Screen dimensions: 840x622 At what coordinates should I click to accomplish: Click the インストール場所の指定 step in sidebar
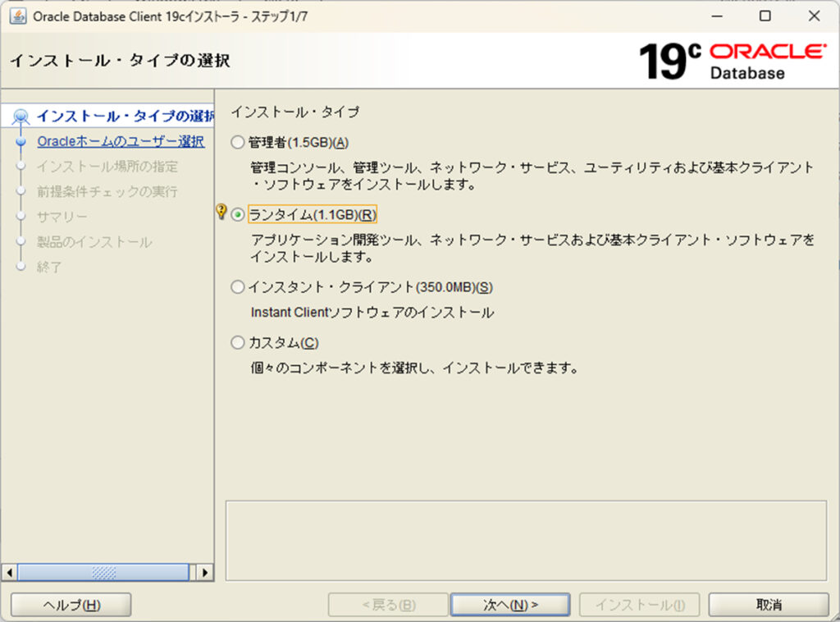pos(107,167)
